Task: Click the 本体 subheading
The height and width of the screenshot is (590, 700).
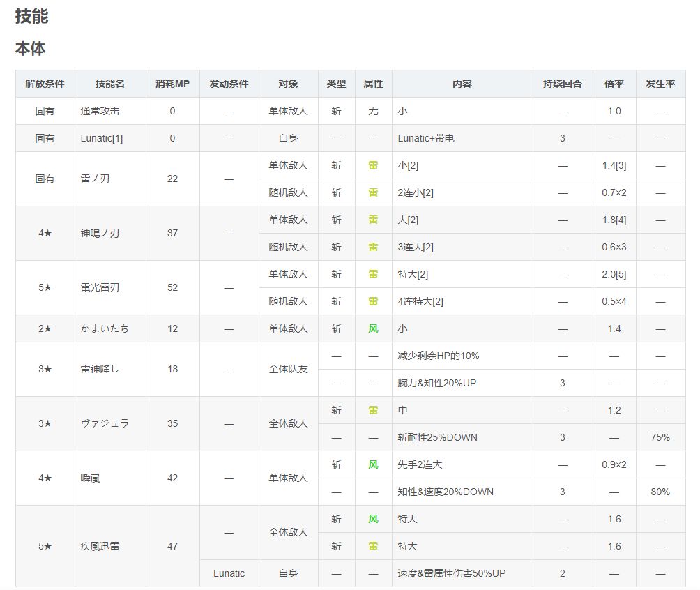Action: pyautogui.click(x=31, y=48)
